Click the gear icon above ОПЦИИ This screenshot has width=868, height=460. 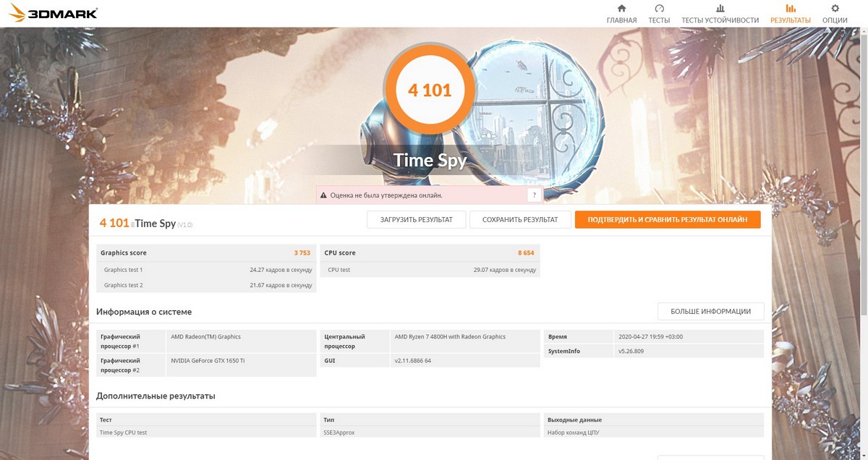[835, 8]
